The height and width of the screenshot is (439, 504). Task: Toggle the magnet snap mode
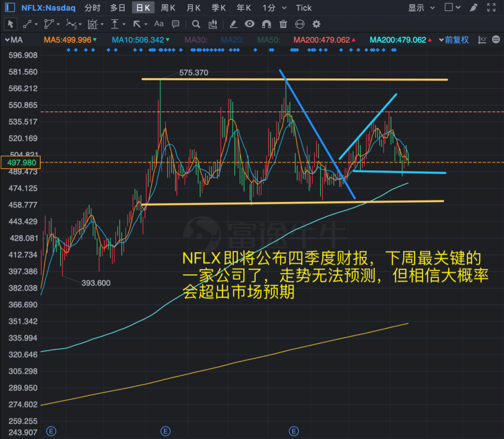pyautogui.click(x=266, y=24)
